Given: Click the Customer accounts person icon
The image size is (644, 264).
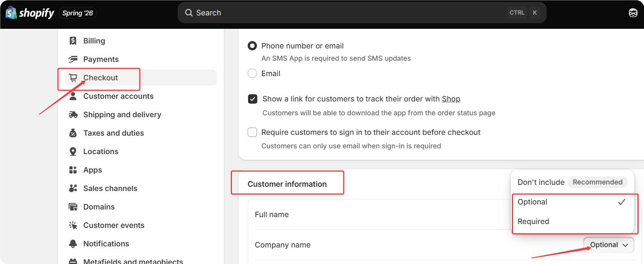Looking at the screenshot, I should tap(73, 96).
